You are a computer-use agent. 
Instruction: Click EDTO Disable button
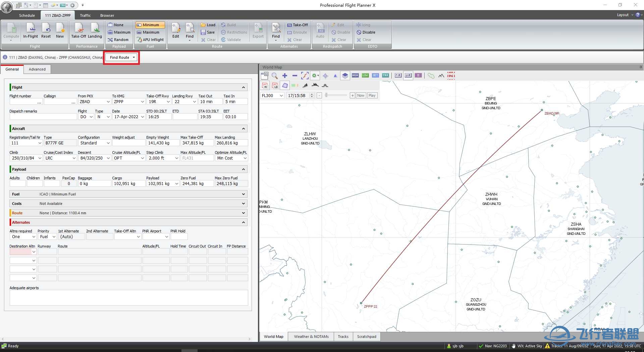point(366,32)
